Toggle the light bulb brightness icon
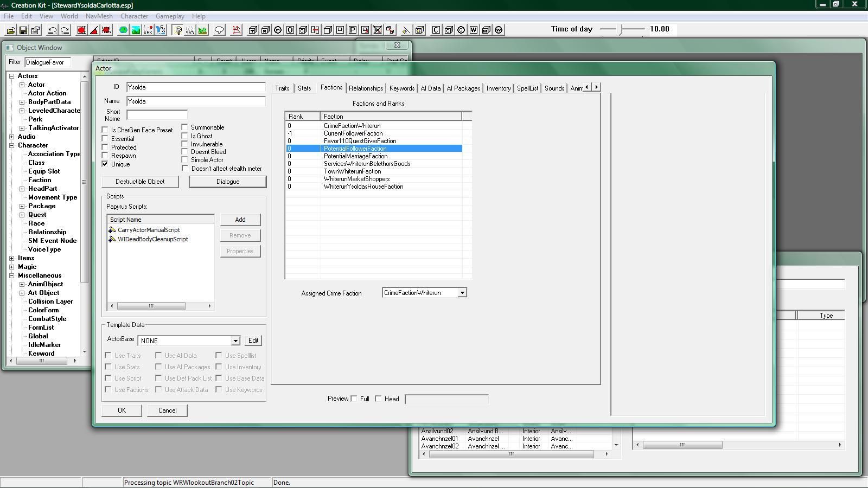 tap(178, 30)
